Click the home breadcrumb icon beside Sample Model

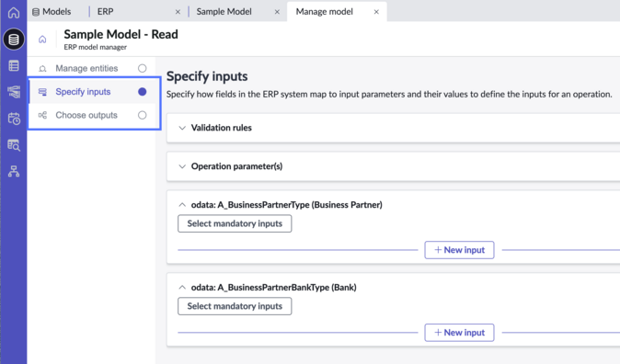click(42, 40)
